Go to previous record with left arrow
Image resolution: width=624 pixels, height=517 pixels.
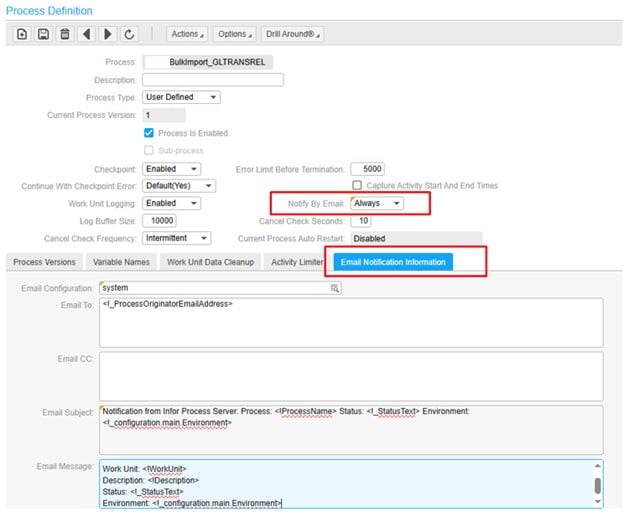coord(86,34)
